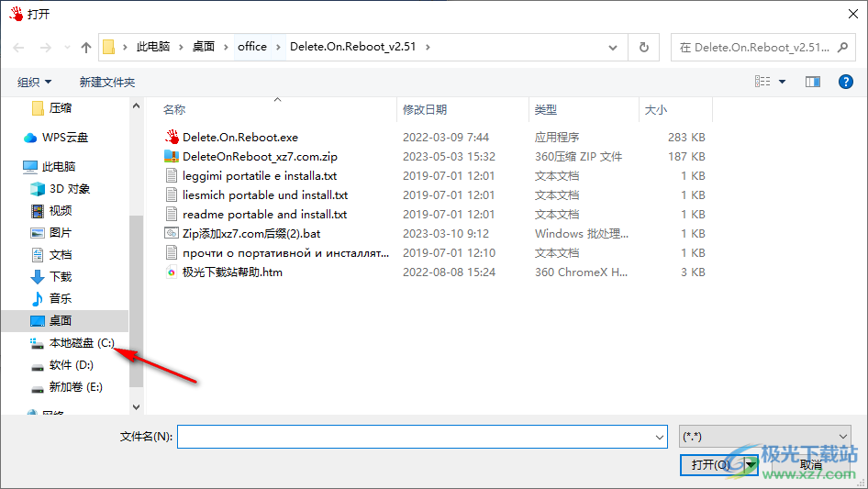Select the leggimi portatile e installa.txt icon
This screenshot has width=868, height=489.
point(172,175)
